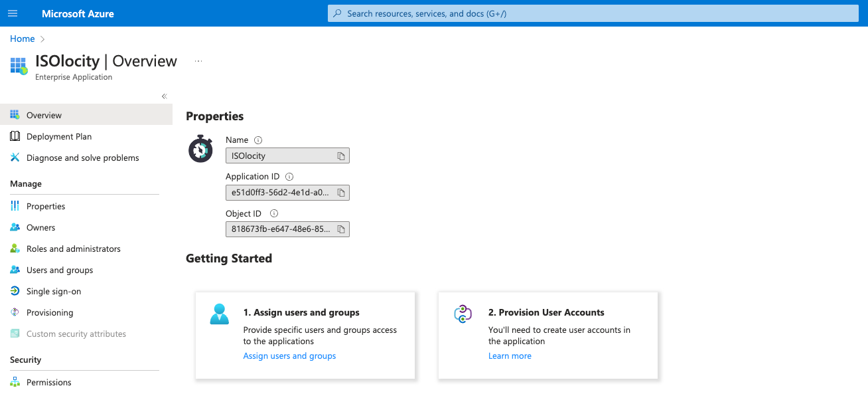This screenshot has height=394, width=868.
Task: Click the '1. Assign users and groups' heading
Action: pyautogui.click(x=301, y=312)
